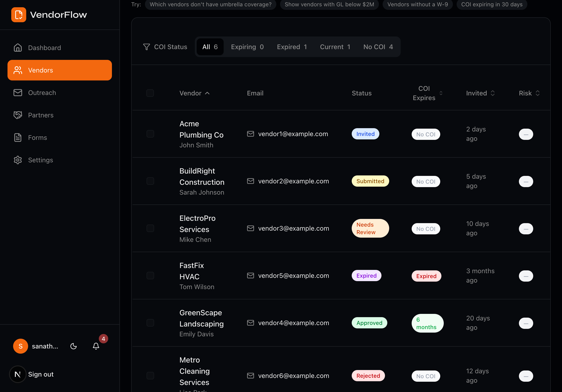Screen dimensions: 562x392
Task: Select the COI expiring in 30 days suggestion
Action: 492,4
